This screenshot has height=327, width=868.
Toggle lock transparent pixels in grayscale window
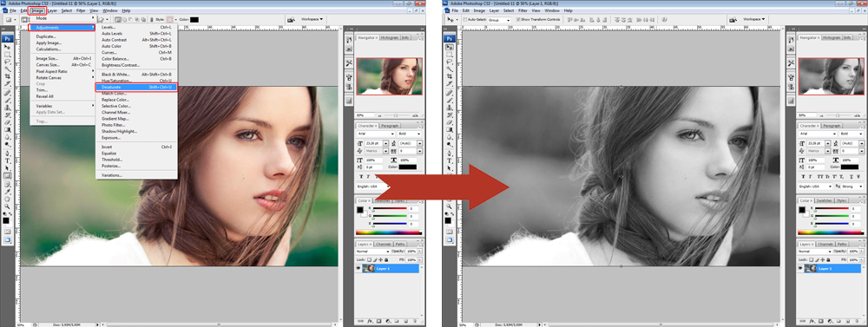pos(811,260)
